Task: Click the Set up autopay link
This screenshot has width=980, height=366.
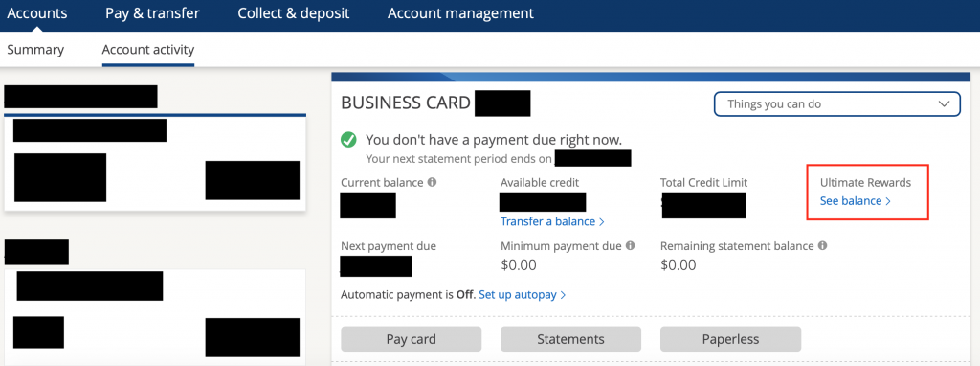Action: coord(522,294)
